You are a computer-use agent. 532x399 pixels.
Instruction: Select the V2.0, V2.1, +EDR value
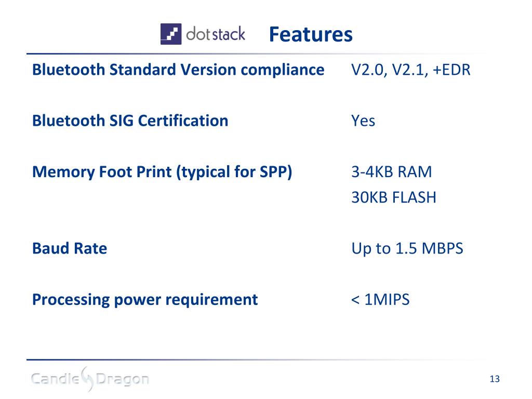click(x=411, y=70)
